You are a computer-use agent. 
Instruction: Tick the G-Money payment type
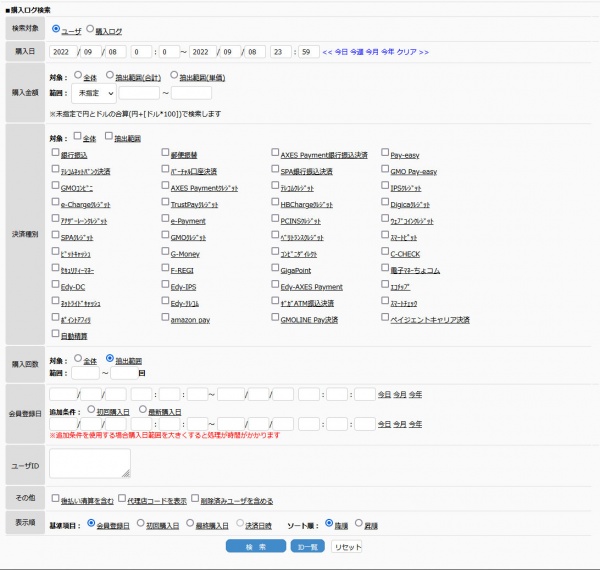click(165, 253)
